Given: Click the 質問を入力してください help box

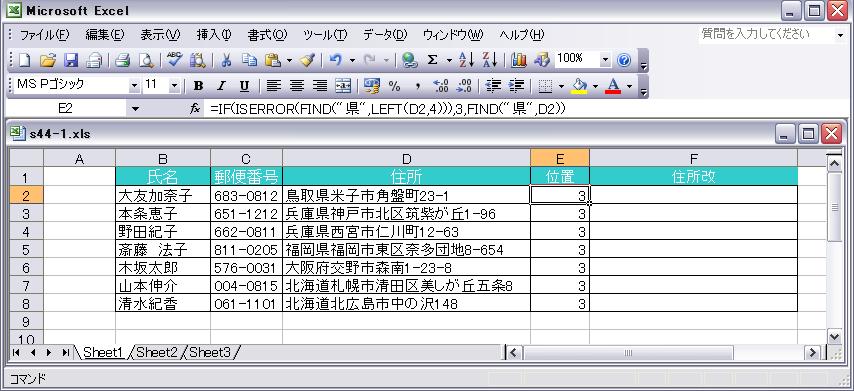Looking at the screenshot, I should click(768, 34).
